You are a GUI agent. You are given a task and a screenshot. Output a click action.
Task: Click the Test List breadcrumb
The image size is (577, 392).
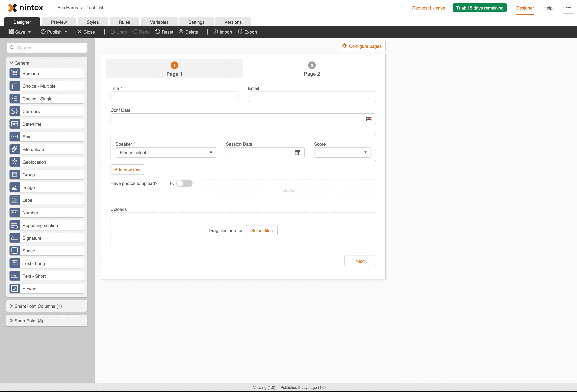95,8
